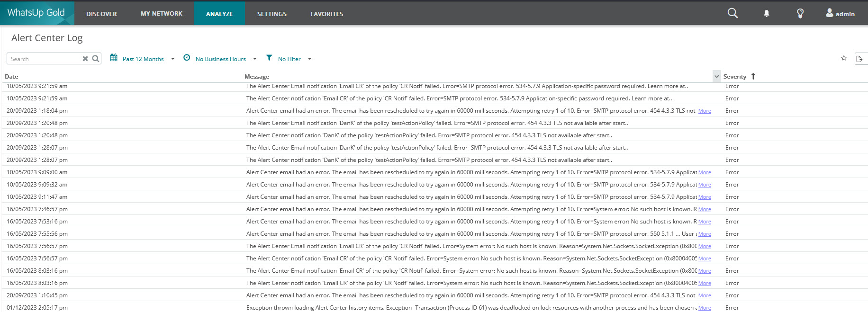Open the column chooser dropdown before Severity
This screenshot has height=312, width=868.
point(716,76)
